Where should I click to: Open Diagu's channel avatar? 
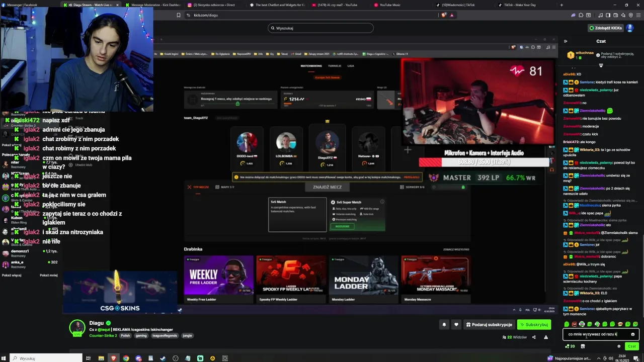click(x=77, y=328)
